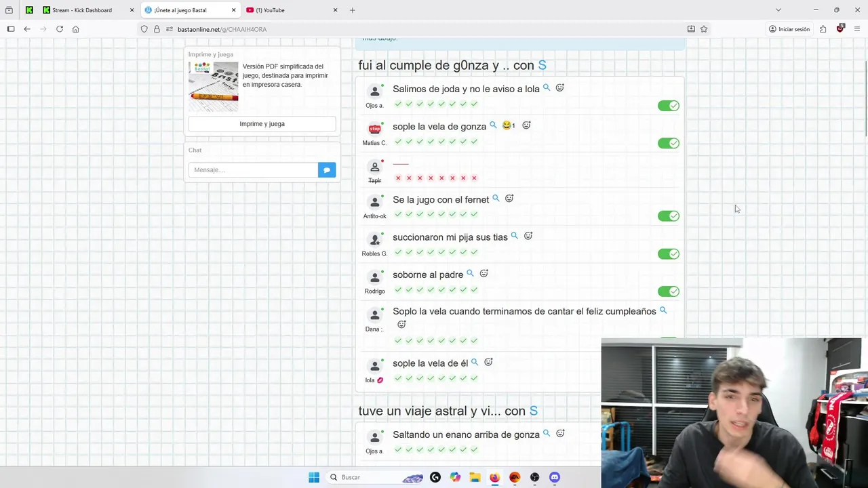The height and width of the screenshot is (488, 868).
Task: Open Discord from the taskbar
Action: click(555, 477)
